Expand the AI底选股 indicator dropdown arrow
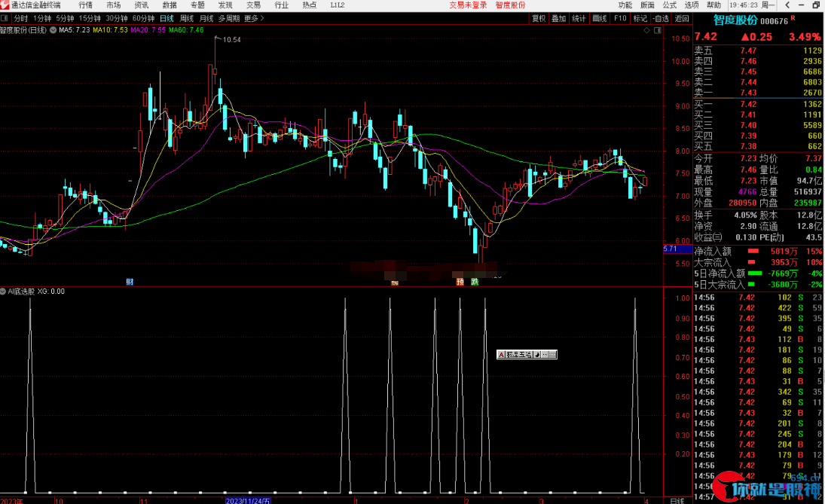 (3, 292)
